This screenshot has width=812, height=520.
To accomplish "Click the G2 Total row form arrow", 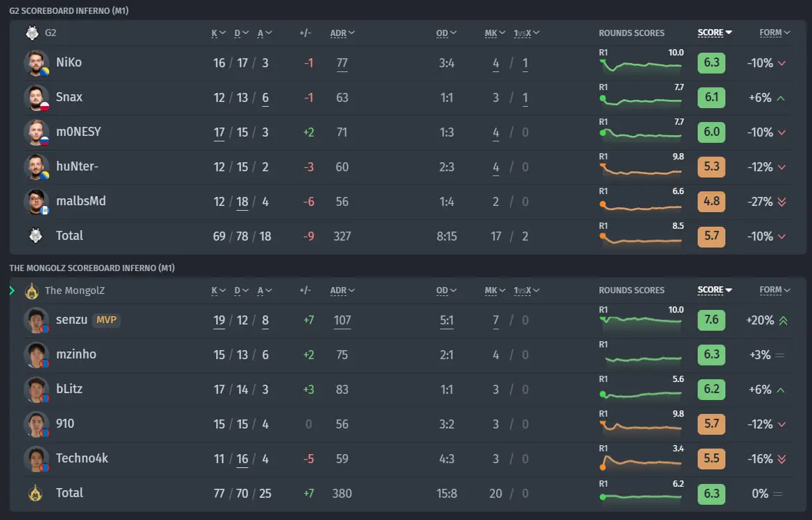I will pos(782,236).
